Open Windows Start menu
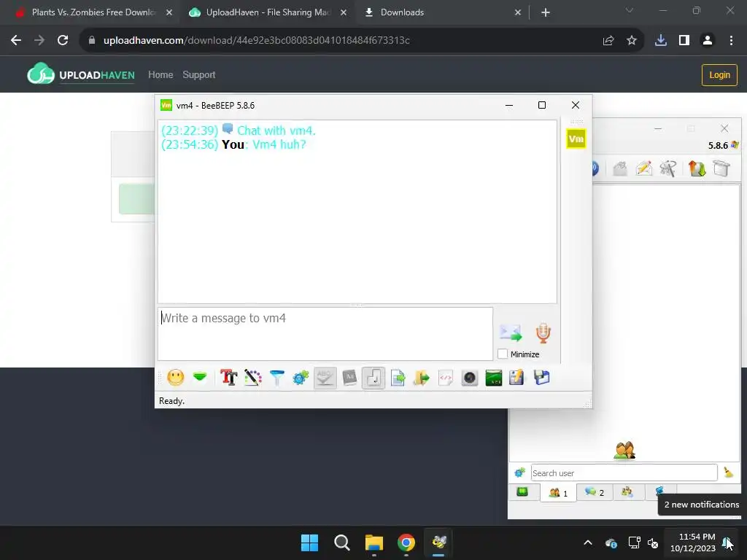747x560 pixels. (309, 542)
